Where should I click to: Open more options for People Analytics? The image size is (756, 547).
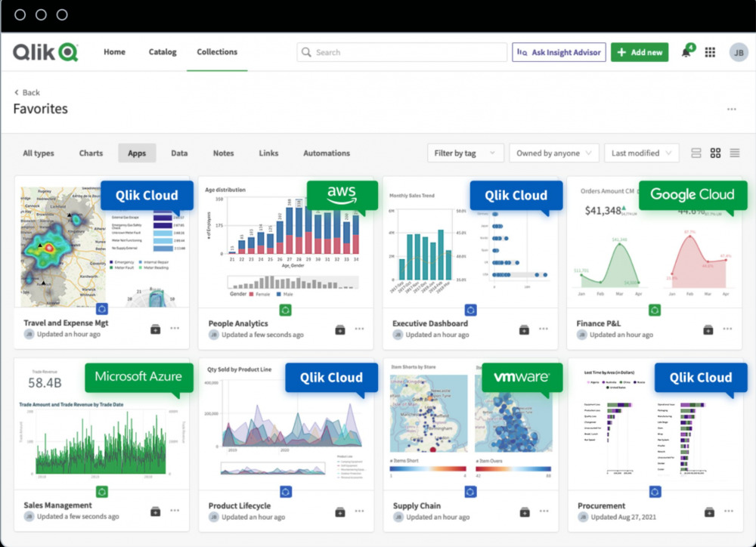point(359,329)
